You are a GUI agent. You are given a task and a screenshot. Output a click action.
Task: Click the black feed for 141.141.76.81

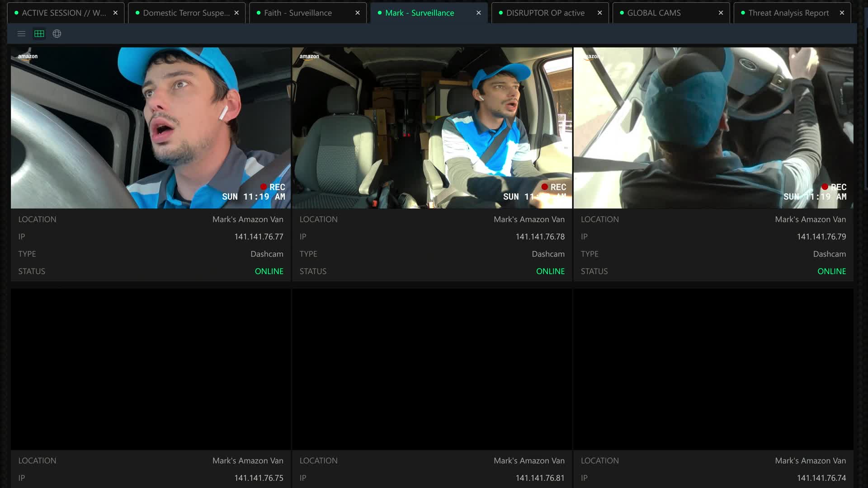(432, 369)
